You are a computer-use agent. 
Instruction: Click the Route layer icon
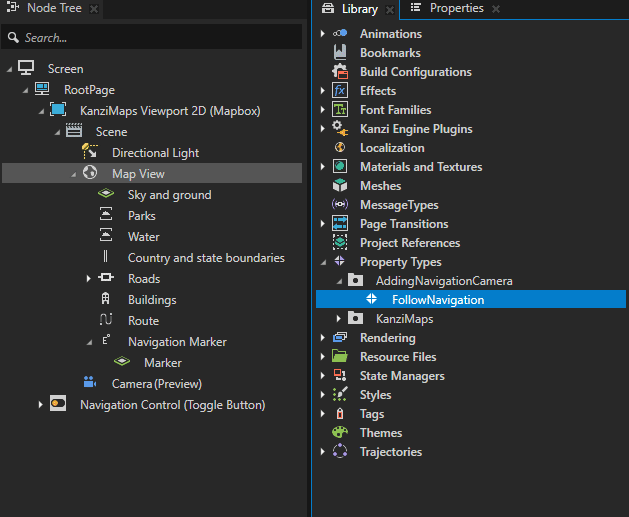(x=106, y=321)
